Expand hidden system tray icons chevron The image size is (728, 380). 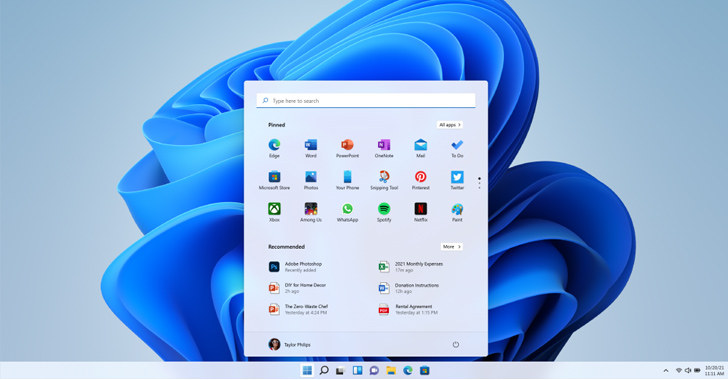[x=666, y=370]
